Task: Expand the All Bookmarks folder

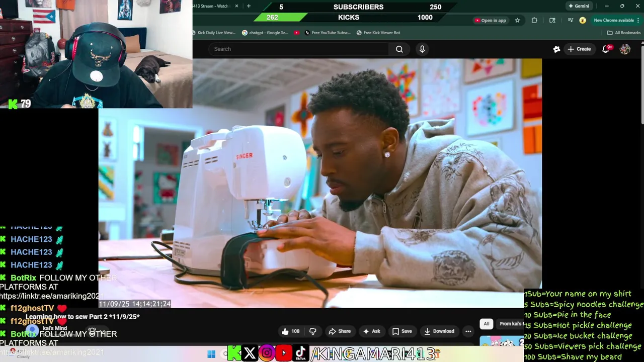Action: click(x=624, y=33)
